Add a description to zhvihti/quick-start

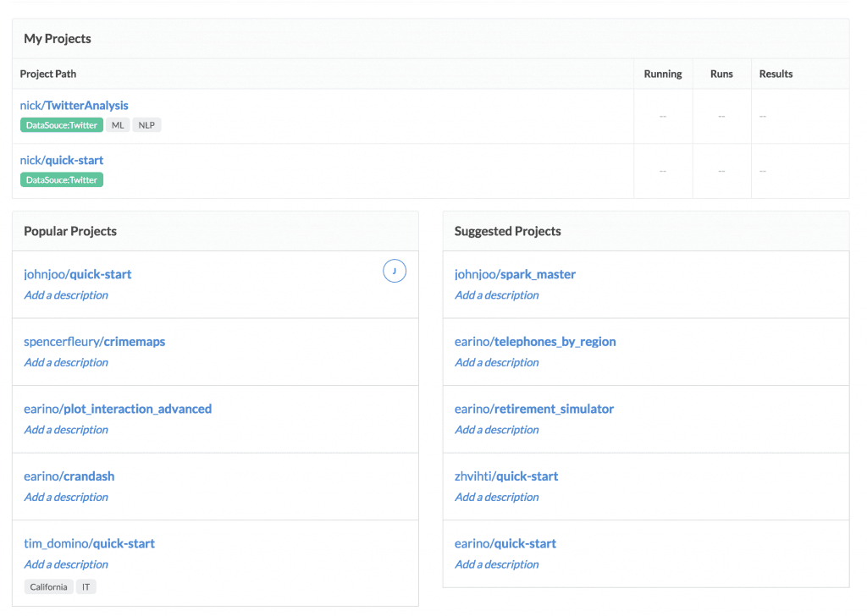coord(496,498)
